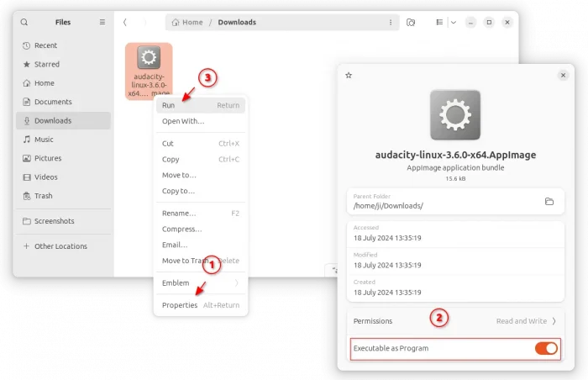Viewport: 588px width, 380px height.
Task: Click Downloads in the path bar
Action: tap(237, 22)
